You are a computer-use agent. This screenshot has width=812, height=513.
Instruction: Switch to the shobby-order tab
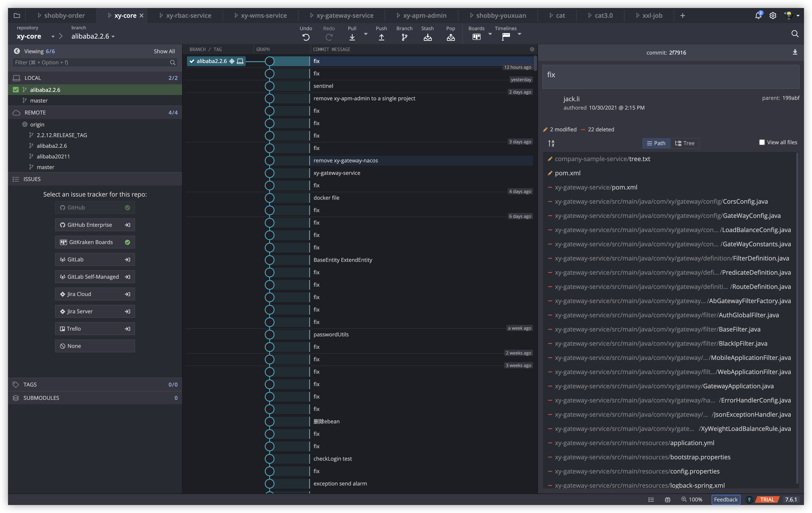[x=61, y=16]
